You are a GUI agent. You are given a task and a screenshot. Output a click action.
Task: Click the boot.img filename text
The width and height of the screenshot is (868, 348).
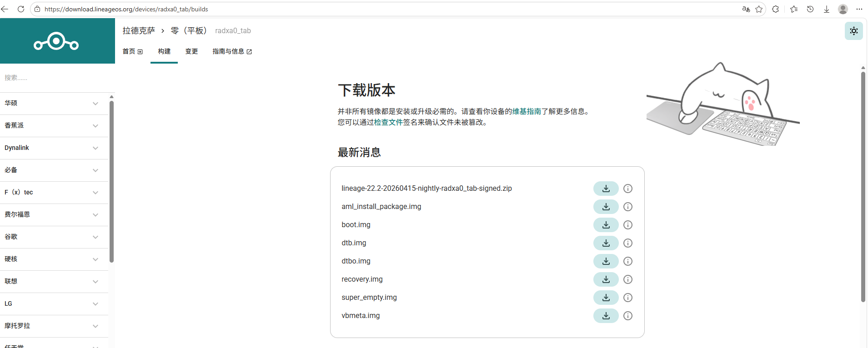tap(356, 225)
